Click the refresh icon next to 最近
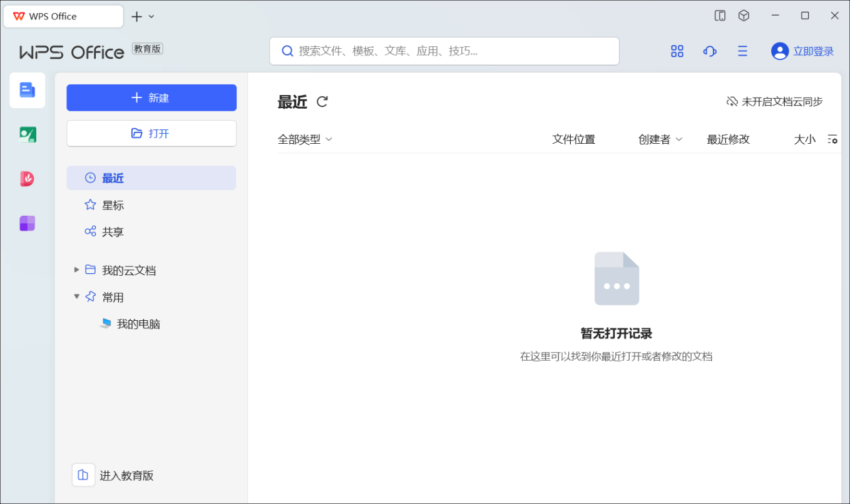 click(x=322, y=101)
